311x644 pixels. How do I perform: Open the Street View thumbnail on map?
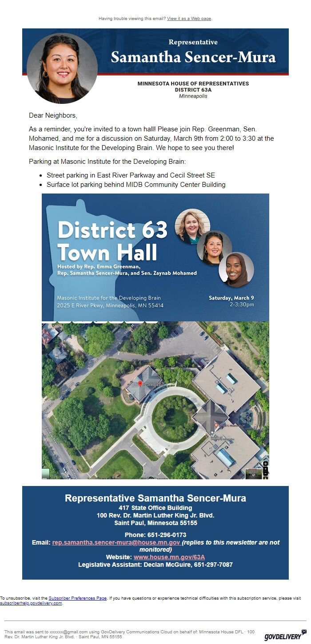(x=254, y=473)
